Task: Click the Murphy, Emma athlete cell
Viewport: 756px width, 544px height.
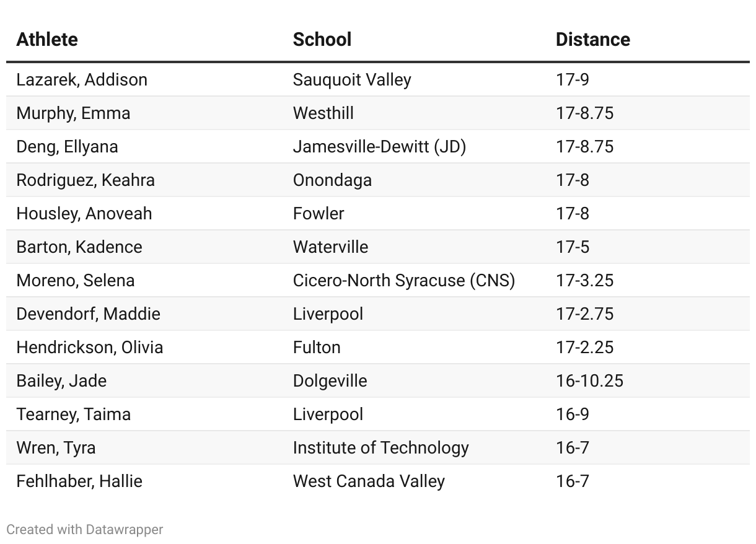Action: pos(73,113)
